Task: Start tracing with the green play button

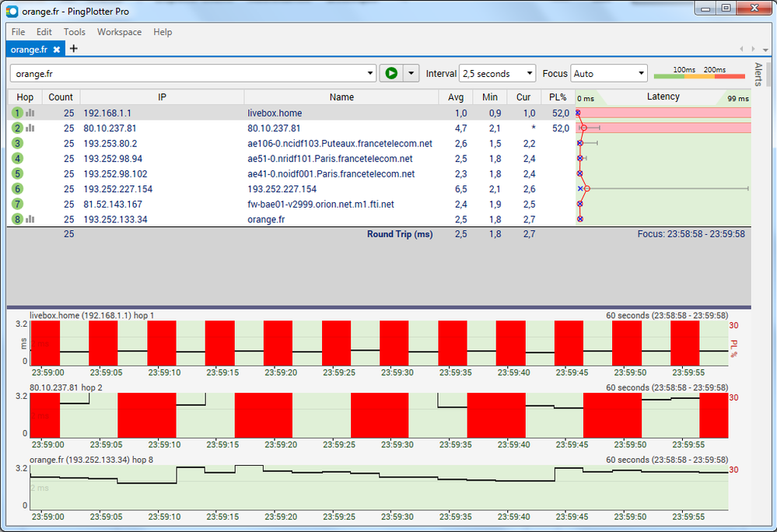Action: pyautogui.click(x=391, y=73)
